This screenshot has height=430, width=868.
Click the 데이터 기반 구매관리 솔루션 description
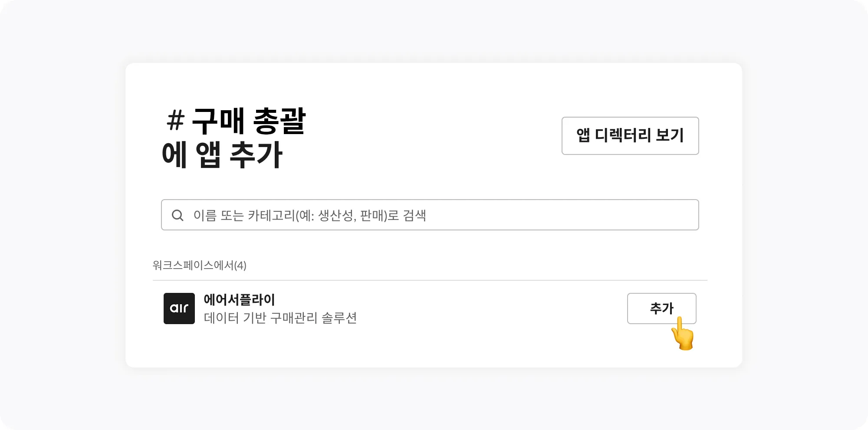(280, 318)
